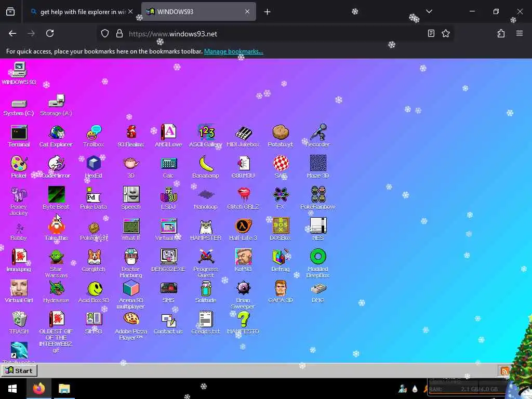Open the DOSBox icon
Viewport: 532px width, 399px height.
pyautogui.click(x=281, y=230)
